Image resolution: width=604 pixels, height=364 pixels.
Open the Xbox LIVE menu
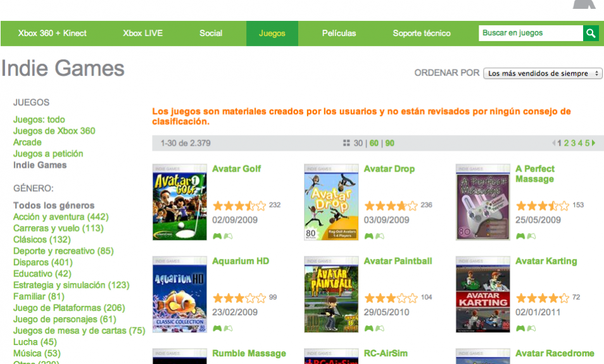pos(143,33)
